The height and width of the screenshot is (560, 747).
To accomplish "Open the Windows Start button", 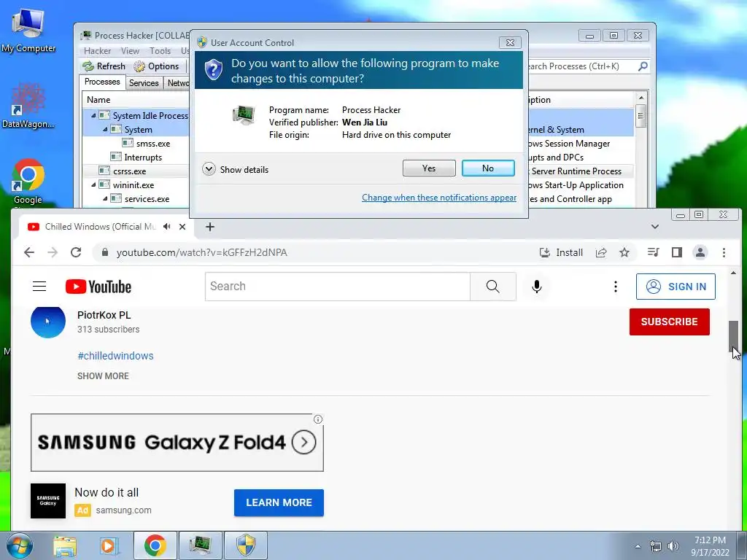I will [x=19, y=545].
